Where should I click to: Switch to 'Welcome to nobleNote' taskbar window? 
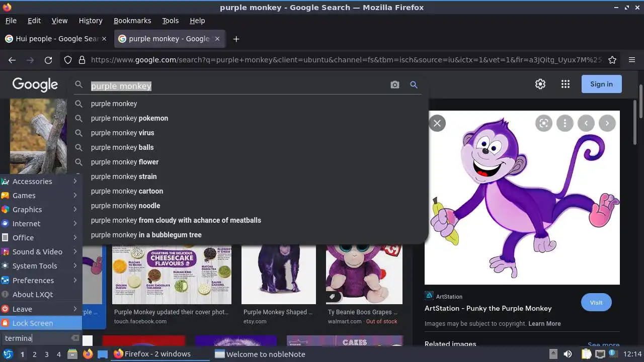coord(260,354)
